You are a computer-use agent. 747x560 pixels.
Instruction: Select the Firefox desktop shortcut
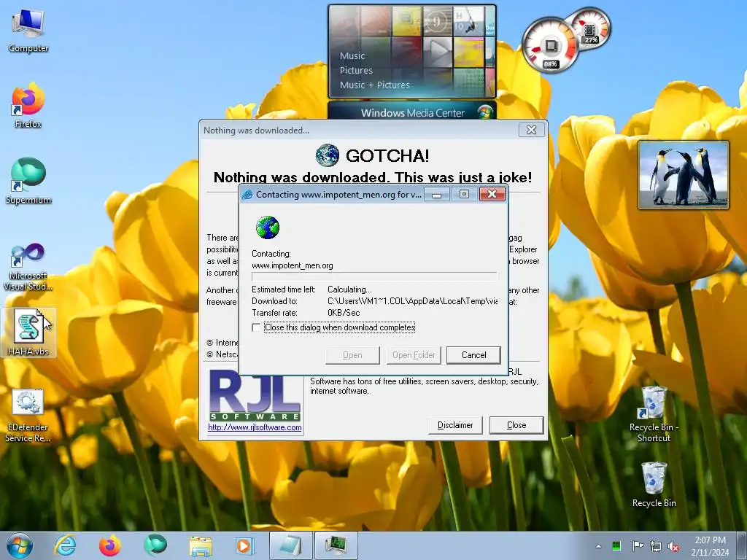(x=28, y=106)
